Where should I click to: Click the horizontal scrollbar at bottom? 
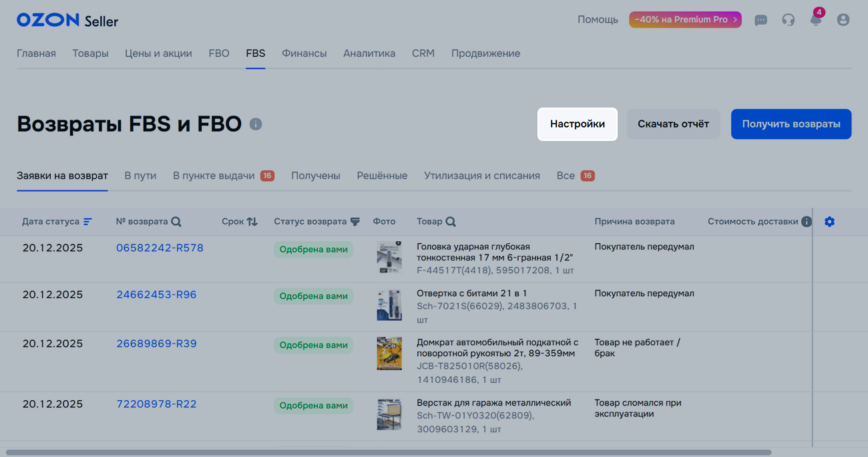387,452
